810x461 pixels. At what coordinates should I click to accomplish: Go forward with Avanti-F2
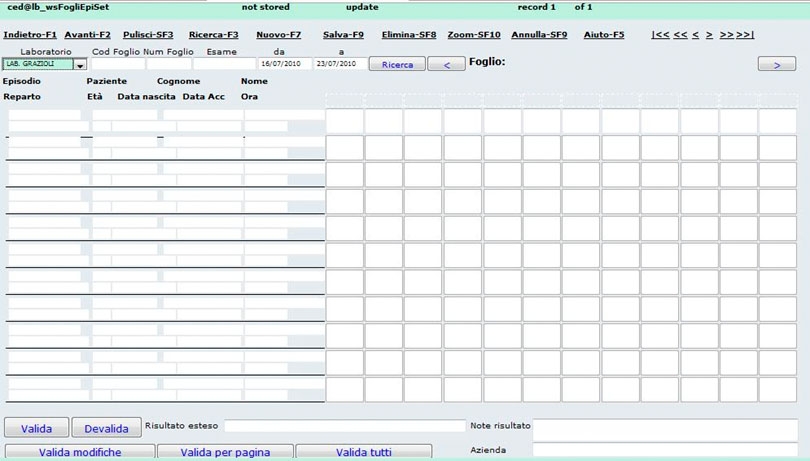[x=87, y=35]
